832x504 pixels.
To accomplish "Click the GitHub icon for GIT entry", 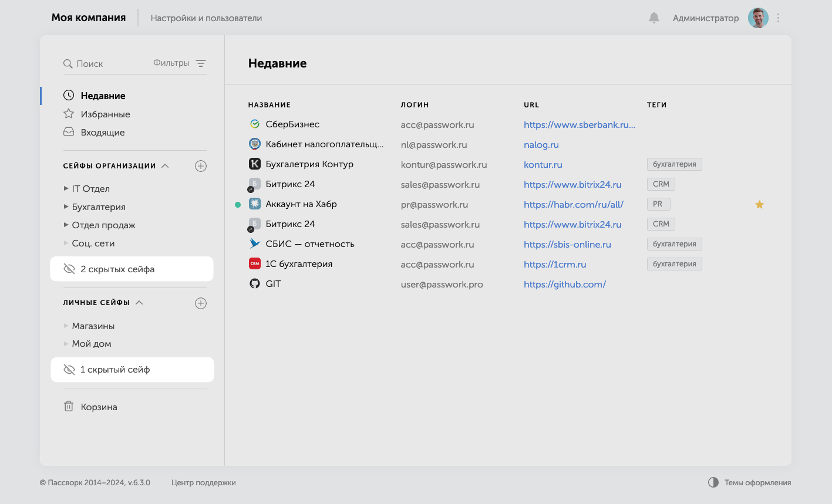I will (x=254, y=284).
